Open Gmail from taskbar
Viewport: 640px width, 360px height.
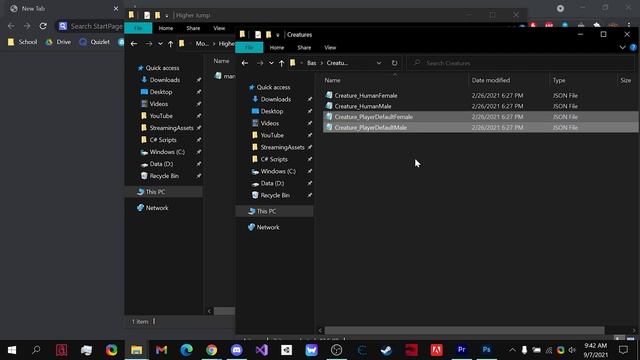pos(162,350)
